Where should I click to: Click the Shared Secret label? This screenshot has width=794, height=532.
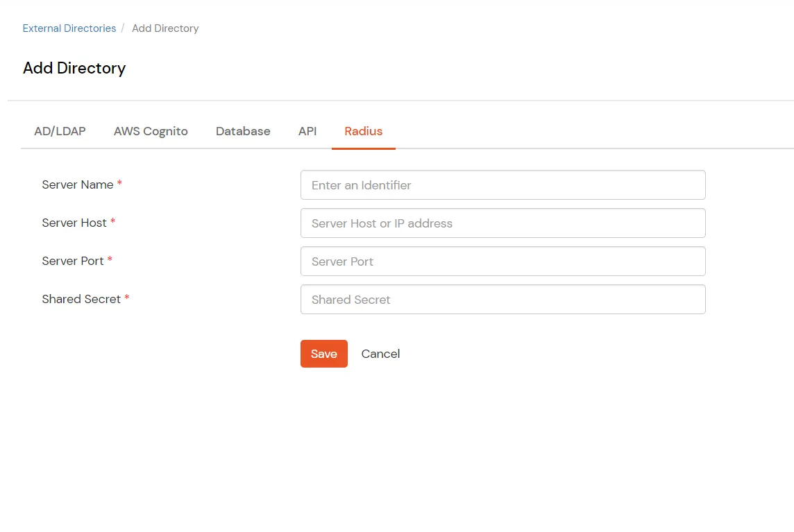tap(80, 299)
